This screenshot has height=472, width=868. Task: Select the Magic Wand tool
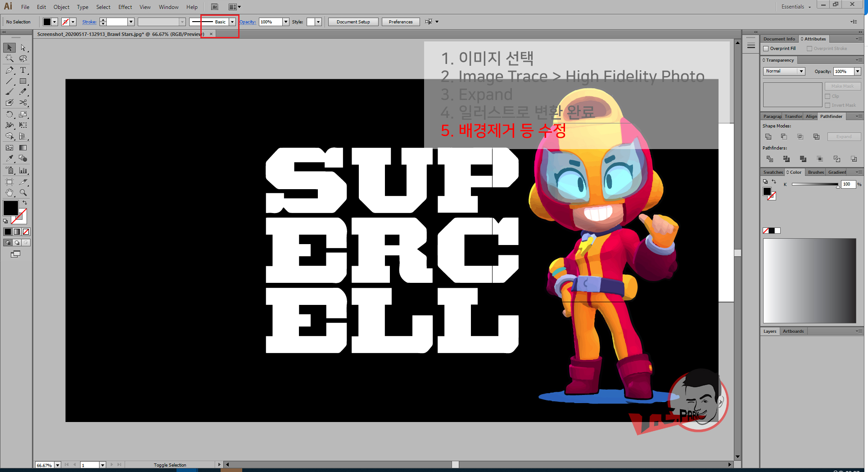click(9, 59)
